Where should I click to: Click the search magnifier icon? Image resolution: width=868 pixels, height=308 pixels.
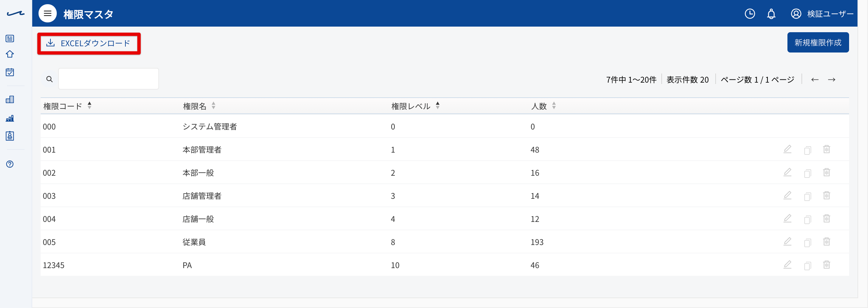[49, 79]
